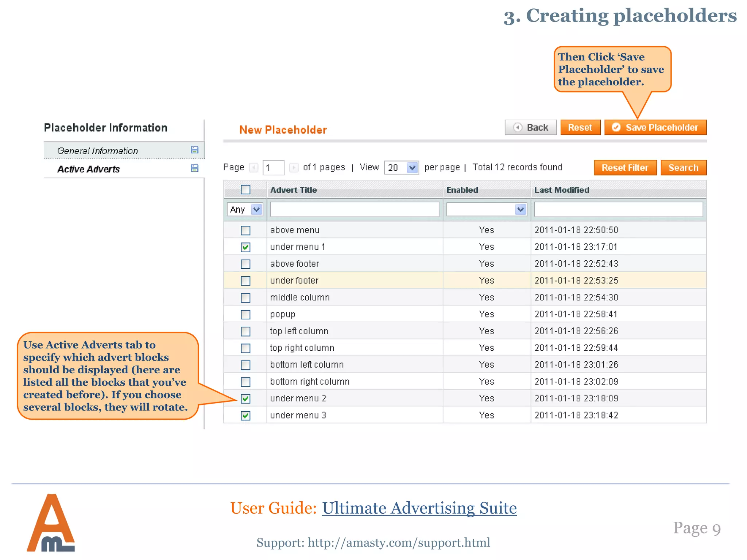Click the date 2011-01-18 23:18:42
Image resolution: width=747 pixels, height=560 pixels.
576,415
